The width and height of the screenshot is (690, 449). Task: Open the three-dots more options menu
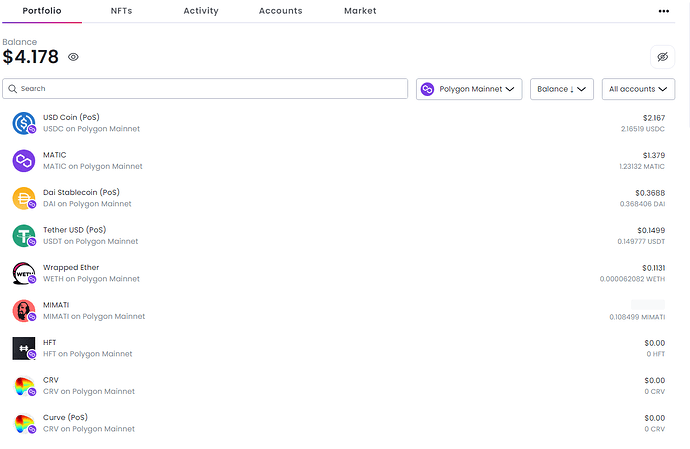(664, 11)
